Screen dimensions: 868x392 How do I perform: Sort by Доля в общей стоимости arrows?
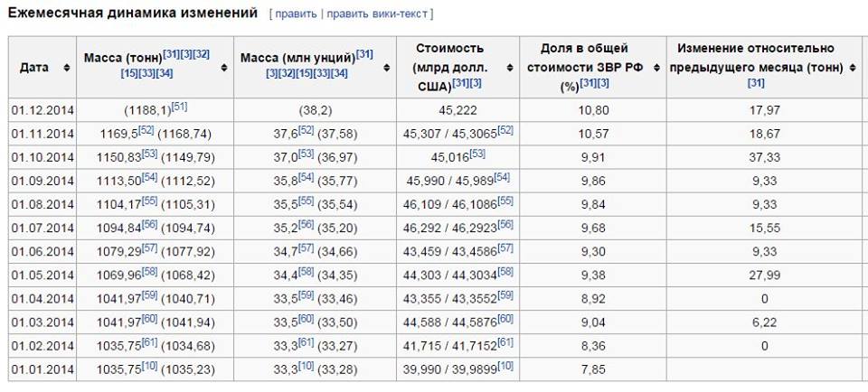click(657, 68)
